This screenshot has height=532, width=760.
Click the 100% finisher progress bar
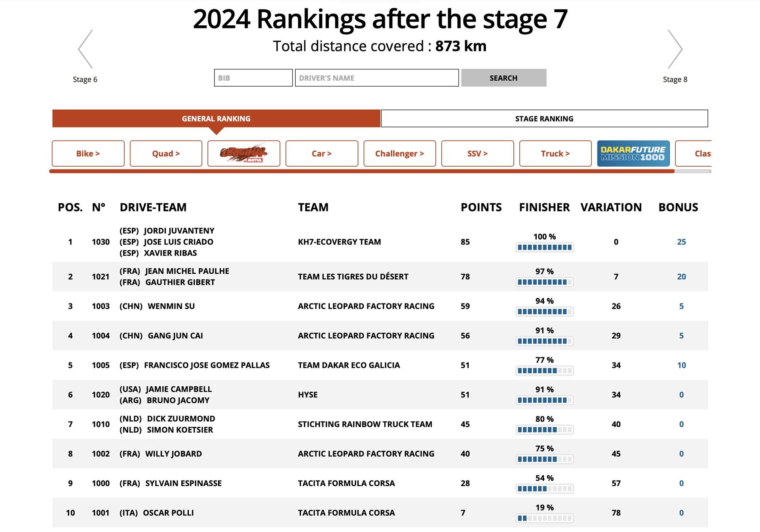point(545,247)
